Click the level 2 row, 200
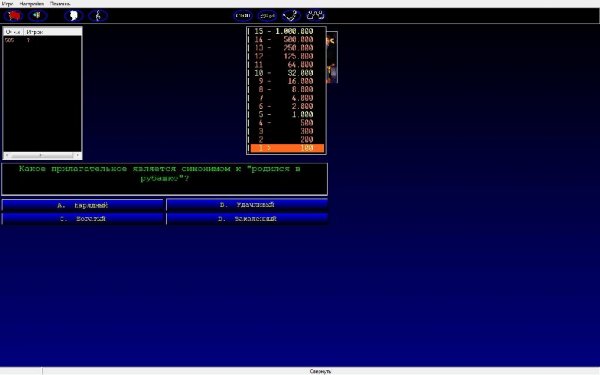Viewport: 600px width, 375px height. coord(287,140)
